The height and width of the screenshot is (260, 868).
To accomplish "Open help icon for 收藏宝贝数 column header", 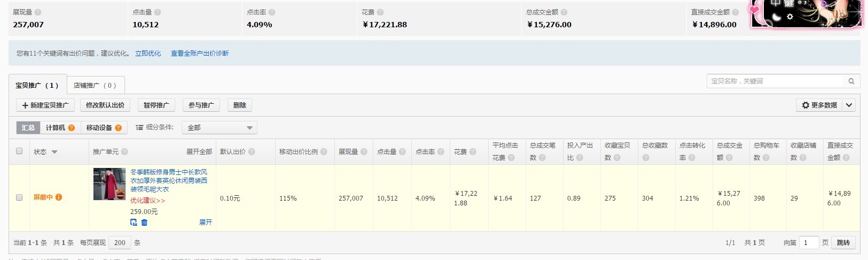I will (x=617, y=158).
